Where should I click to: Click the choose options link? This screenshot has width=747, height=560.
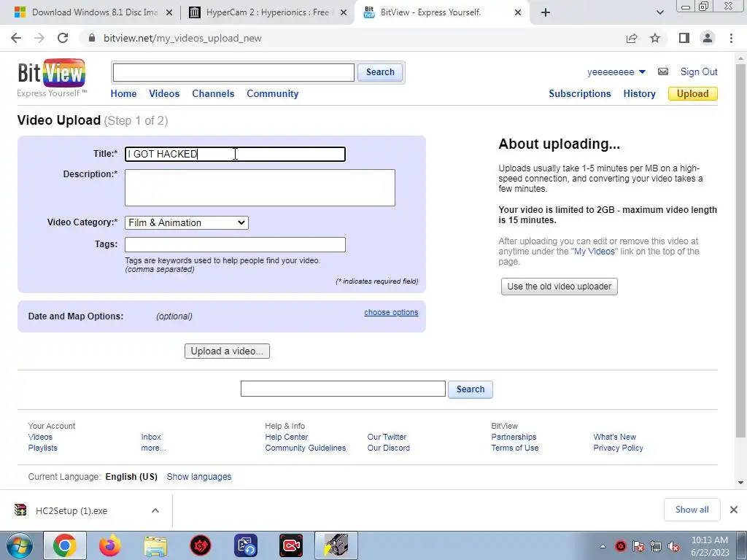point(391,312)
